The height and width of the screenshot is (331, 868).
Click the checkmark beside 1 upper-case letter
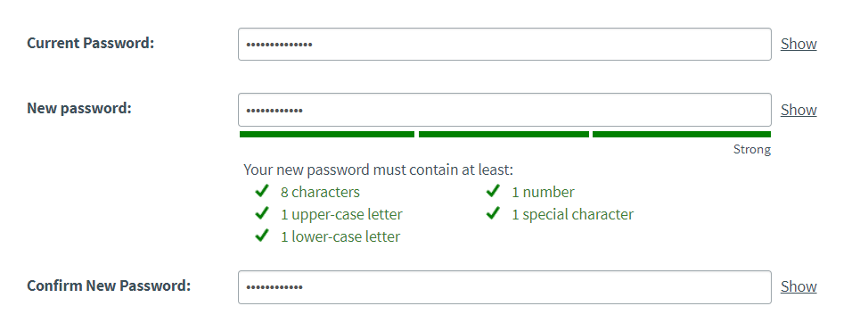pyautogui.click(x=262, y=213)
